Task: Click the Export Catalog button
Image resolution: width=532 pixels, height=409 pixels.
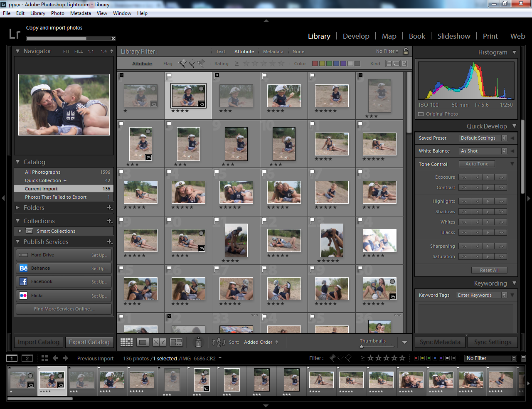Action: 89,342
